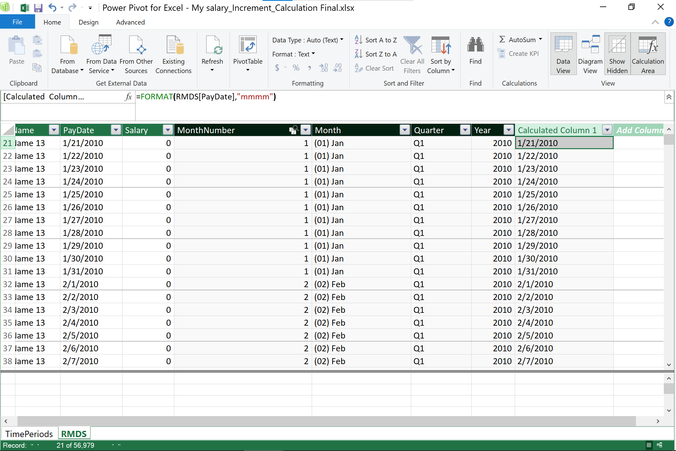The image size is (676, 451).
Task: Open Year column filter dropdown
Action: coord(509,130)
